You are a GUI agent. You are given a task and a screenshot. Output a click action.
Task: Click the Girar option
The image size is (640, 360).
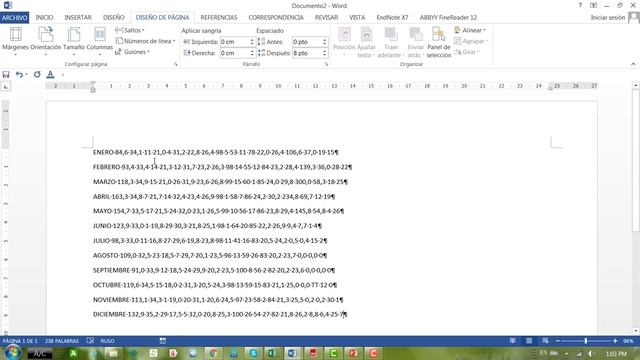(x=467, y=52)
